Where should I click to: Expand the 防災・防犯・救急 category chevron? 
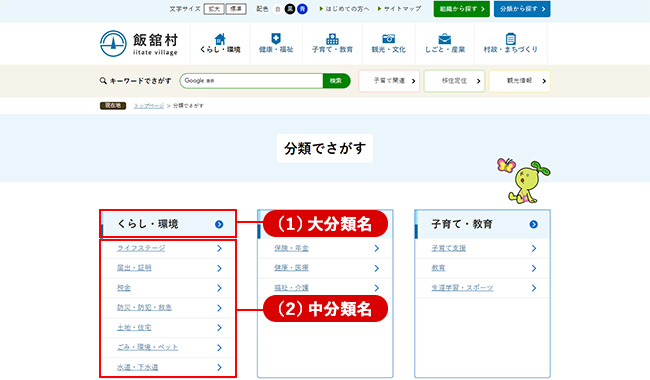[219, 308]
